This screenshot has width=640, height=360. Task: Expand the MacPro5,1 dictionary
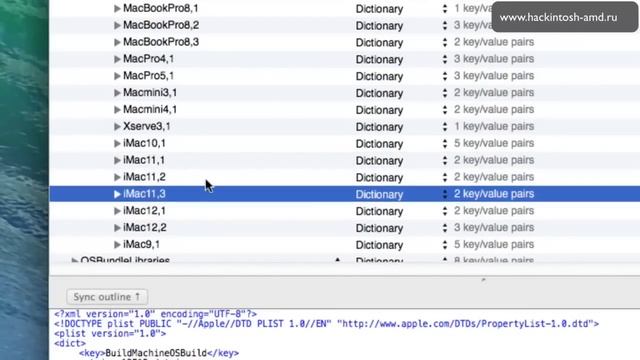coord(117,76)
